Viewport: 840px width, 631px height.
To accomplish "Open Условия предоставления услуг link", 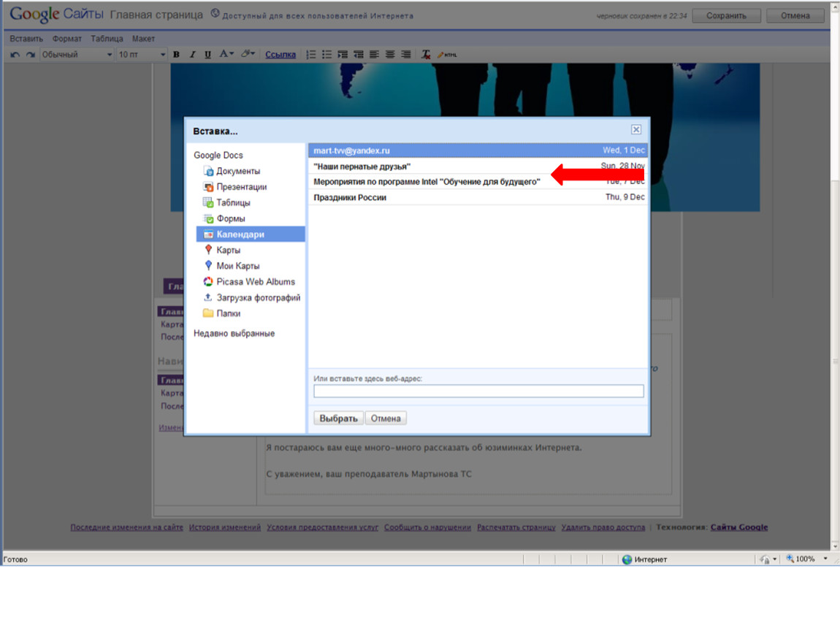I will [323, 527].
